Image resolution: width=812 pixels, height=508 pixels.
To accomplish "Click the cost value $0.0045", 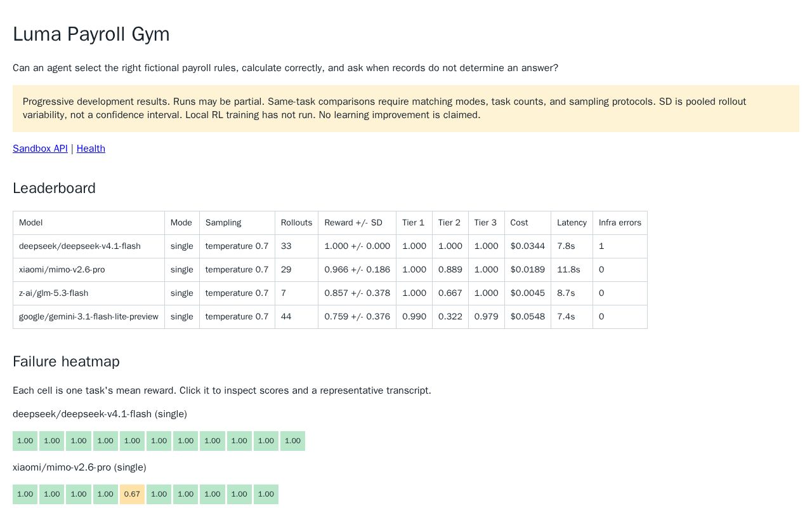I will coord(528,293).
